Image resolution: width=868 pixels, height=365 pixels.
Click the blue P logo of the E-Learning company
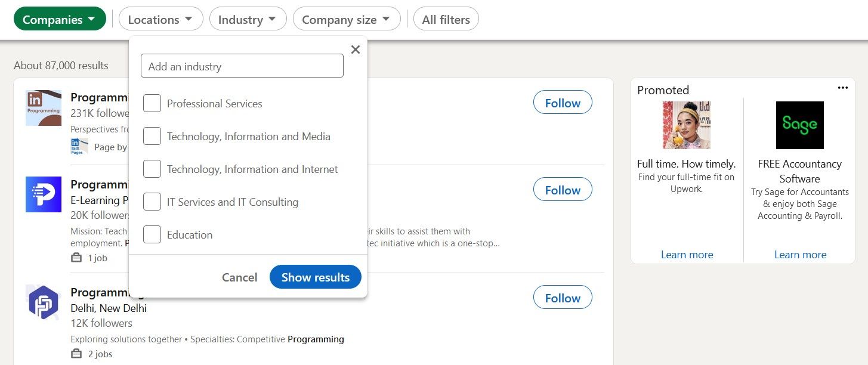point(43,194)
